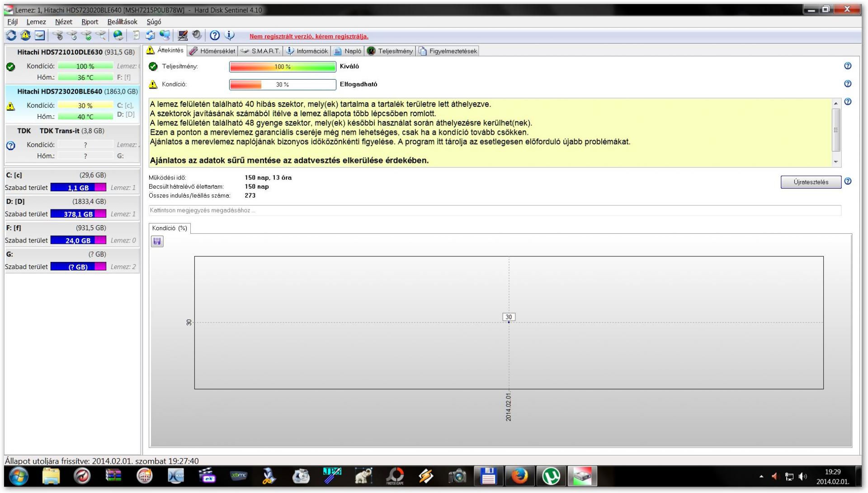Viewport: 868px width, 493px height.
Task: Switch to the S.M.A.R.T. tab
Action: point(260,51)
